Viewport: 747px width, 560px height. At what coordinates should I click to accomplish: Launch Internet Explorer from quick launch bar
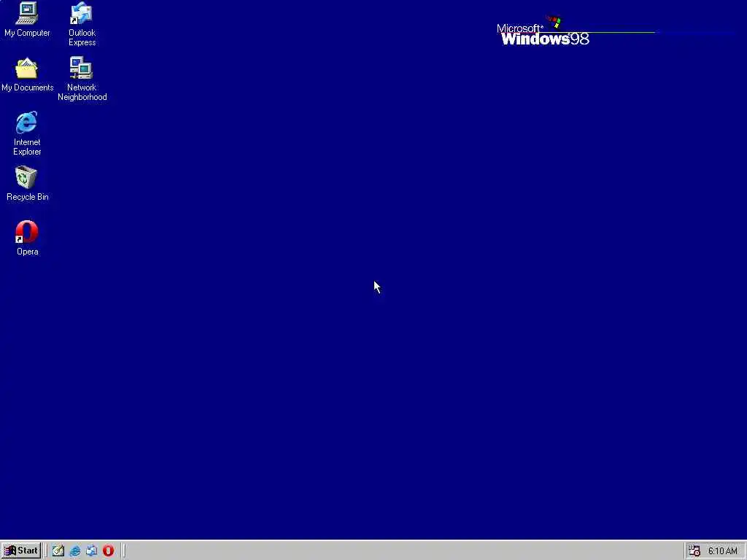coord(75,551)
